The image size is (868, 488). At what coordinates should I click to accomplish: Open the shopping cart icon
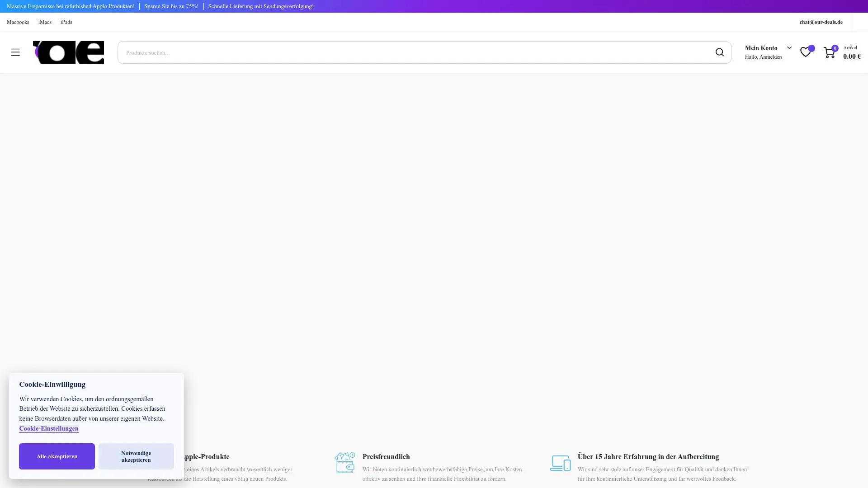(x=829, y=53)
